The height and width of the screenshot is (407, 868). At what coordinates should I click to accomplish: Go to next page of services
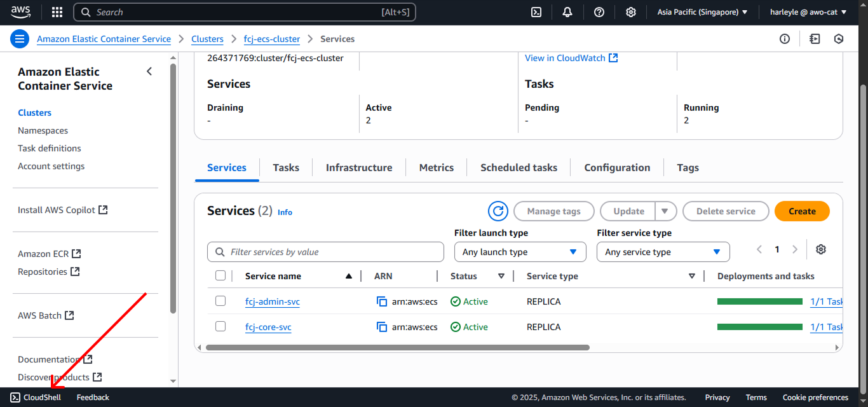pos(794,249)
